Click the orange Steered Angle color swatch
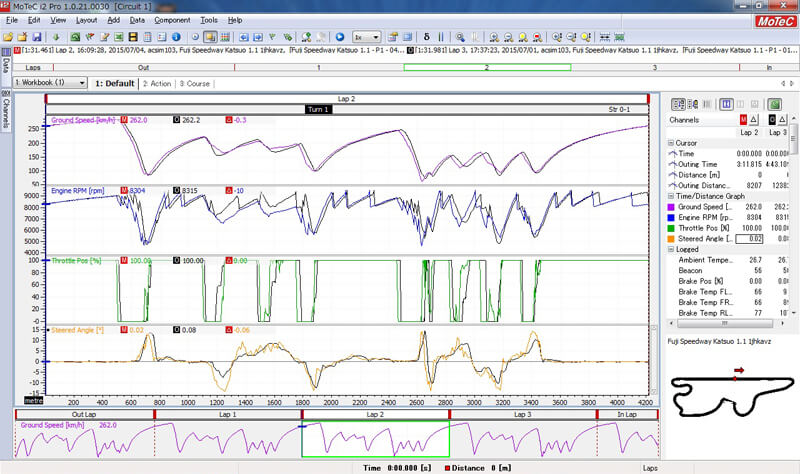 point(671,239)
